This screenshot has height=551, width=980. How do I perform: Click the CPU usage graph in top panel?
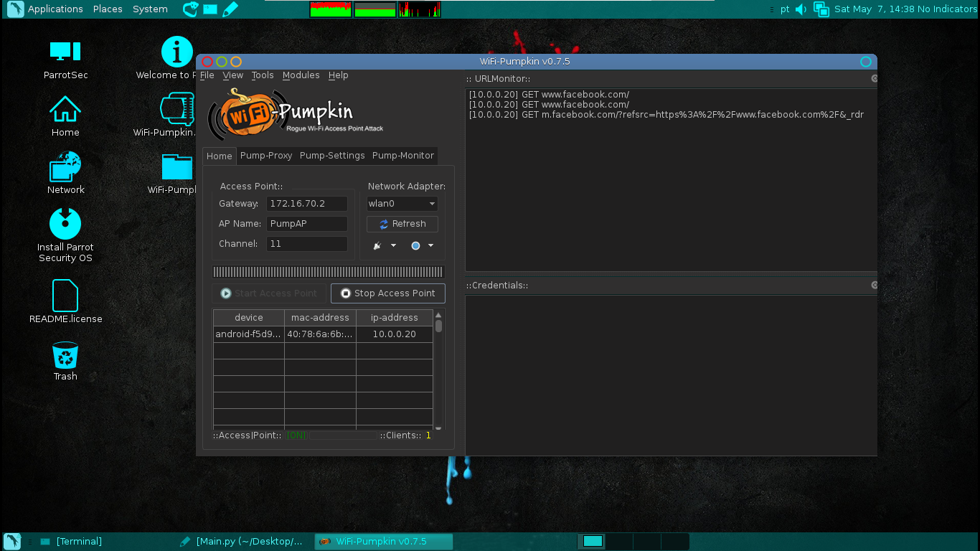point(330,9)
